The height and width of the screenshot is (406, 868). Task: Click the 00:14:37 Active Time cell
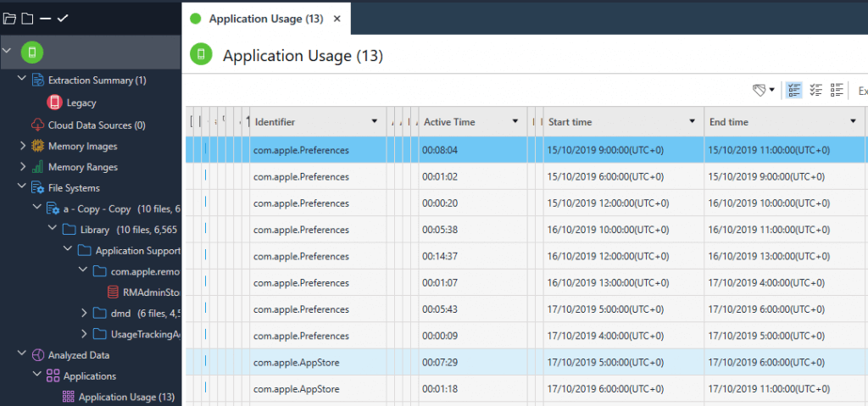(x=473, y=257)
